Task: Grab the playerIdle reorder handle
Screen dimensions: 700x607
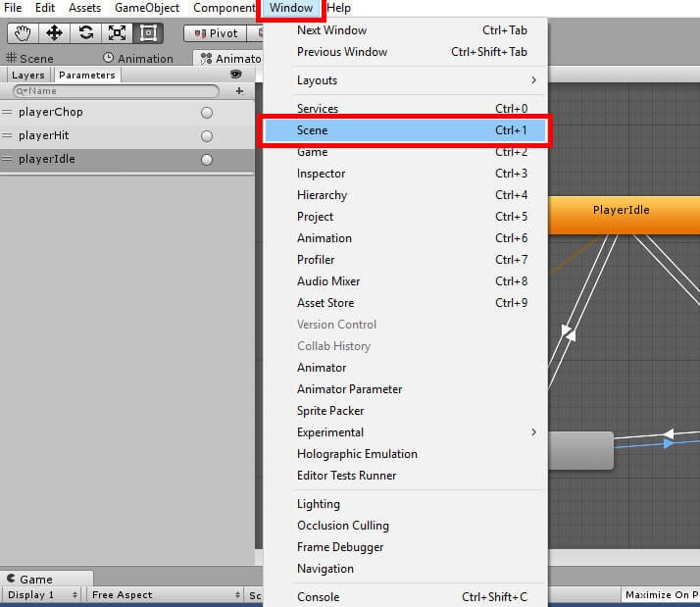Action: click(x=7, y=159)
